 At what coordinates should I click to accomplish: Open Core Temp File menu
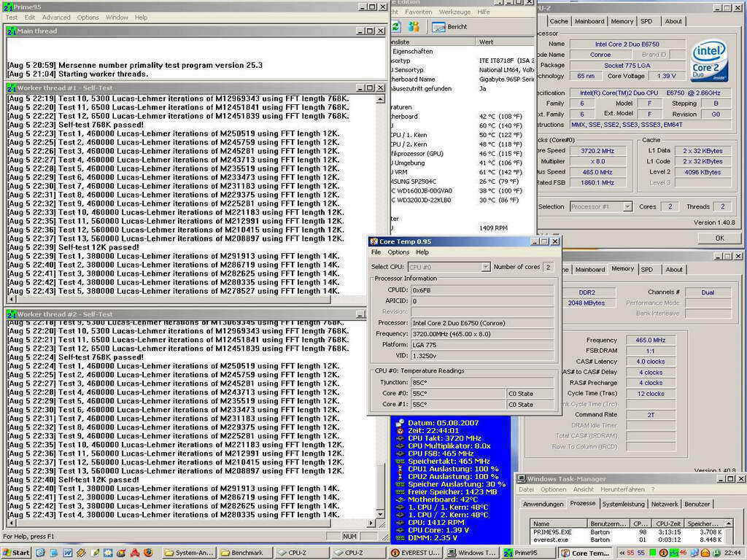click(376, 252)
